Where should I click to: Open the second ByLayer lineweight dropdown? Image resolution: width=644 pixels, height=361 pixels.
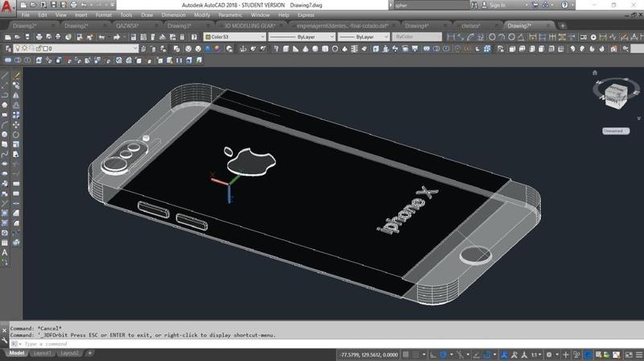[x=364, y=37]
